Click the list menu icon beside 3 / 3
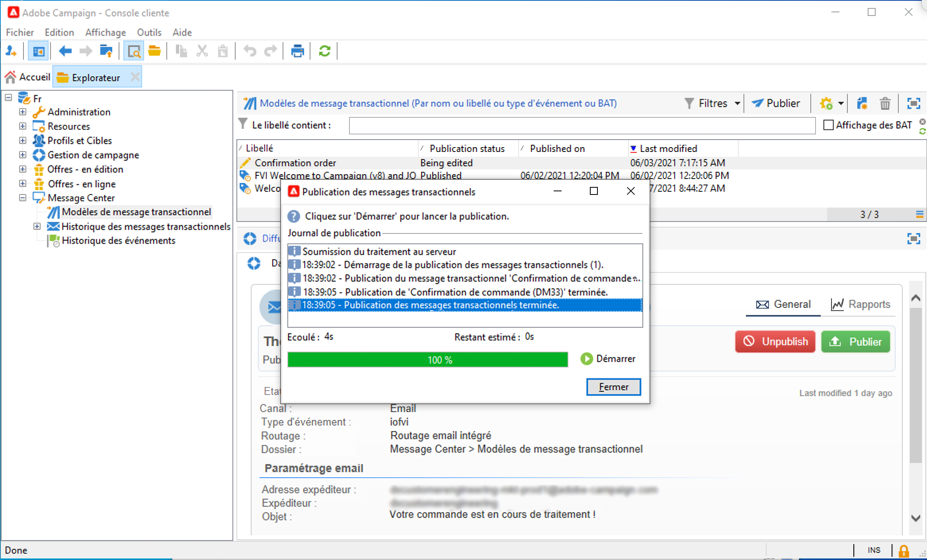 click(919, 215)
